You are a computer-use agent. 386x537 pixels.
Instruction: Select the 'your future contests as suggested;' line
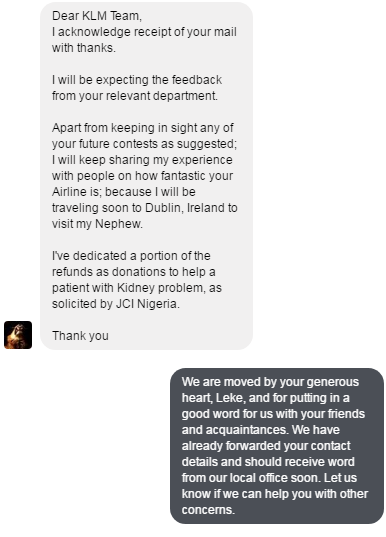click(145, 144)
